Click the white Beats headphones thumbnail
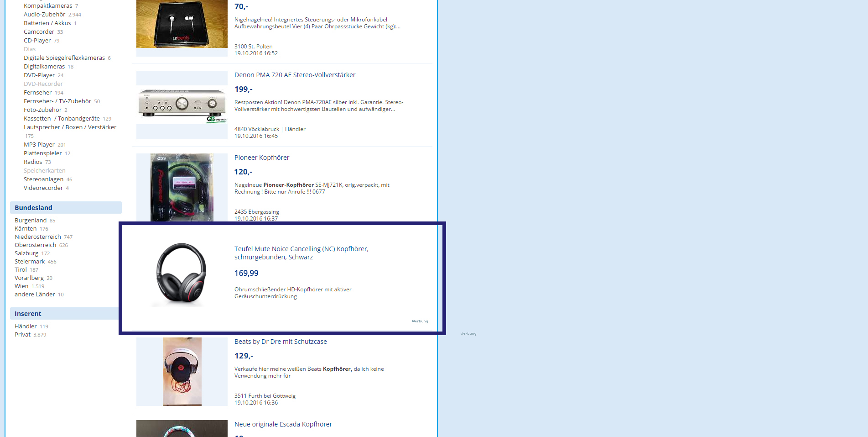This screenshot has height=437, width=868. point(182,372)
